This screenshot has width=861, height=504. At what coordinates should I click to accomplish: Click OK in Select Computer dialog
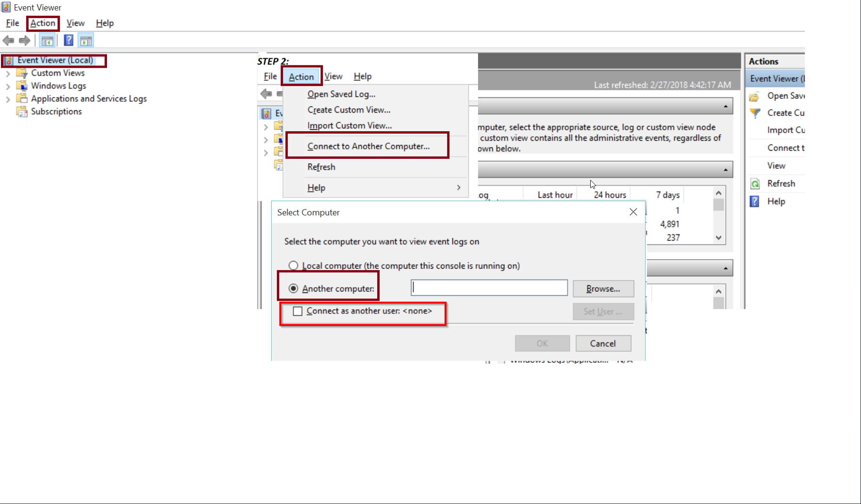[x=542, y=344]
